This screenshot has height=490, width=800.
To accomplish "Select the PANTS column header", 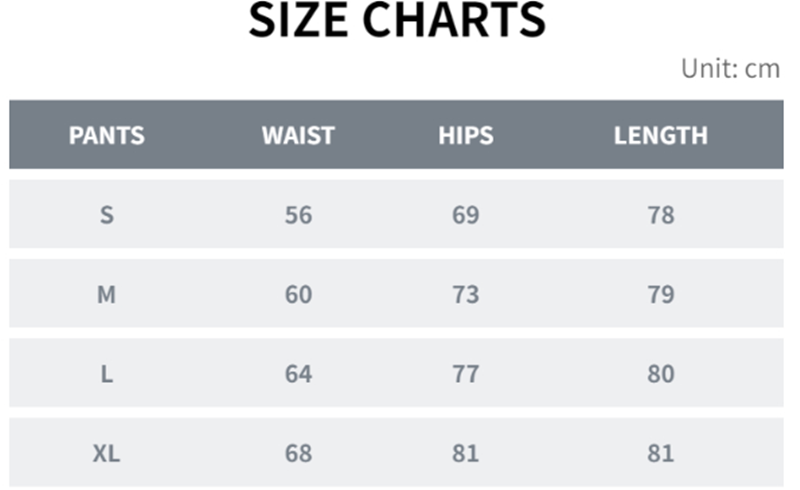I will point(106,135).
